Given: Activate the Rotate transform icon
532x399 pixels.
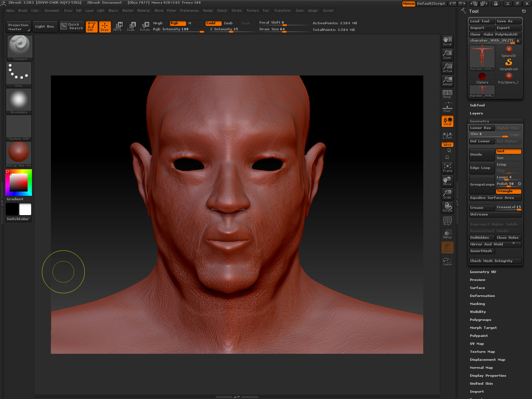Looking at the screenshot, I should 145,27.
